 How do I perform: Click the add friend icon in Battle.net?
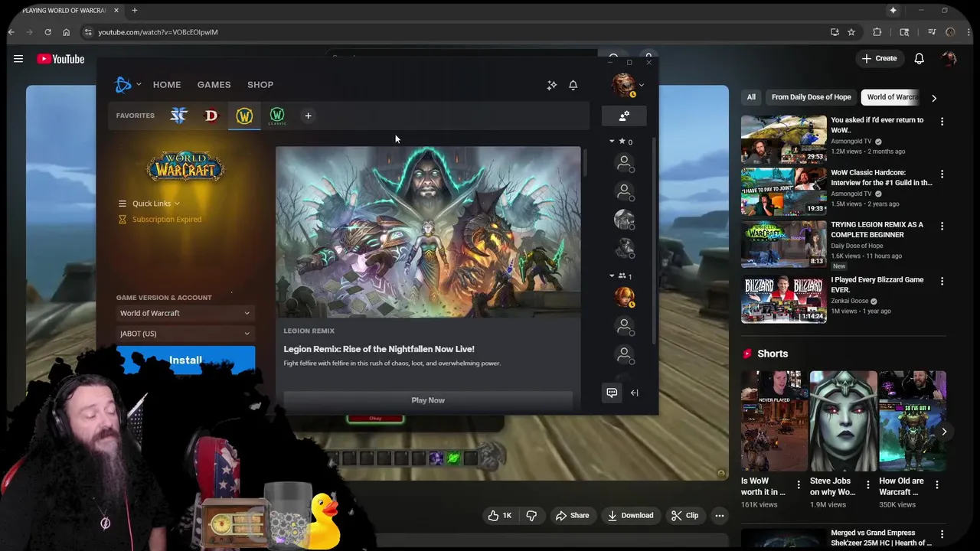(624, 116)
